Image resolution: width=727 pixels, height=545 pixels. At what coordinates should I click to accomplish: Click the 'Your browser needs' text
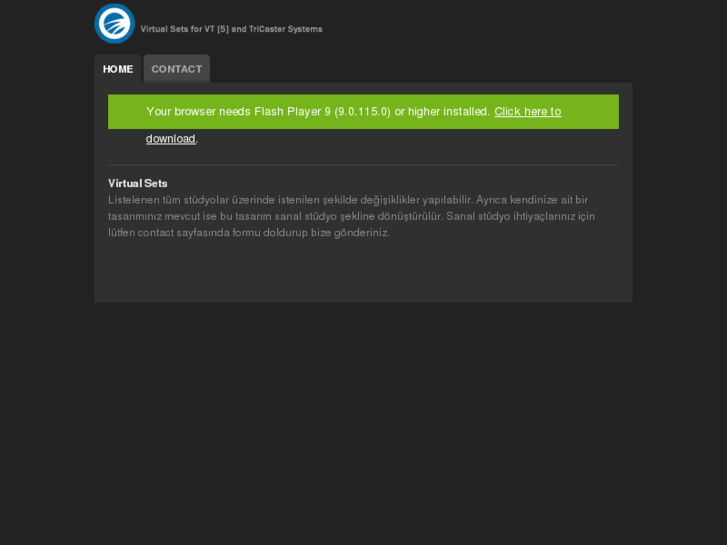[x=181, y=112]
